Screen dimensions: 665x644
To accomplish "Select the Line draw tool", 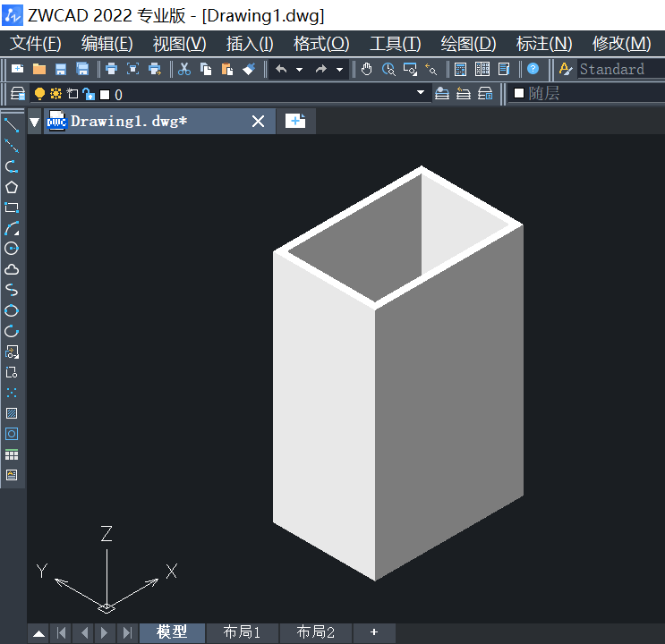I will tap(12, 125).
